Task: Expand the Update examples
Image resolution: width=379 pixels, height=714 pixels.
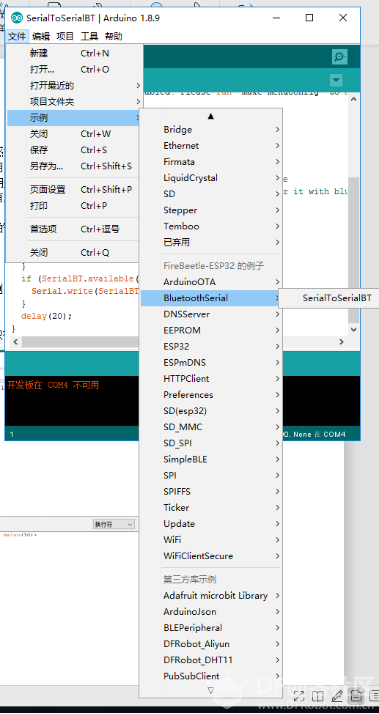Action: point(211,524)
